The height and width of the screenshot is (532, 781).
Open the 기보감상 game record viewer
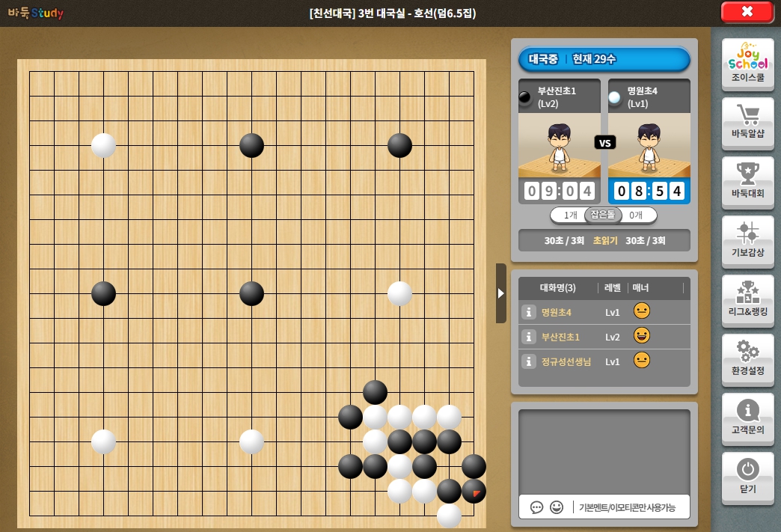tap(747, 242)
